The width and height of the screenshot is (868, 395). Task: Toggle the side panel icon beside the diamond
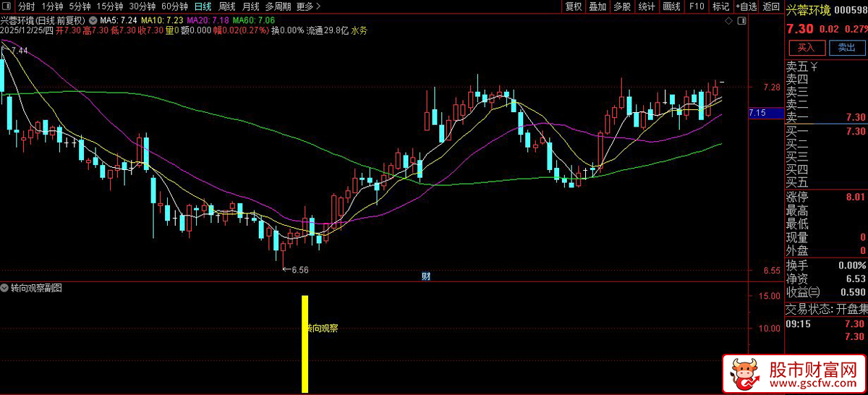click(741, 22)
